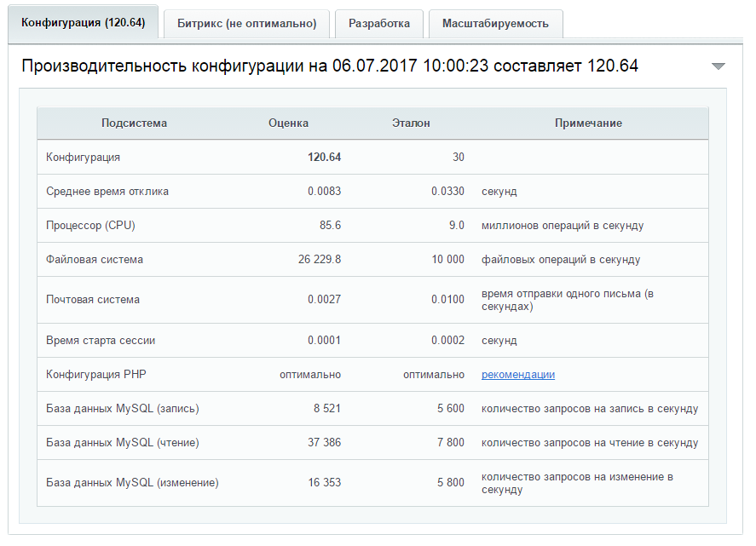
Task: Select the bold 120.64 score value
Action: pyautogui.click(x=324, y=158)
